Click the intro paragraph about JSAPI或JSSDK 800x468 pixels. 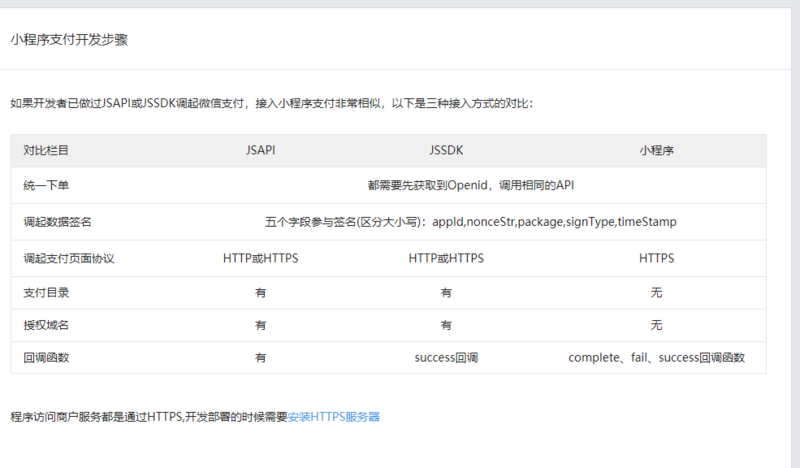pyautogui.click(x=271, y=104)
